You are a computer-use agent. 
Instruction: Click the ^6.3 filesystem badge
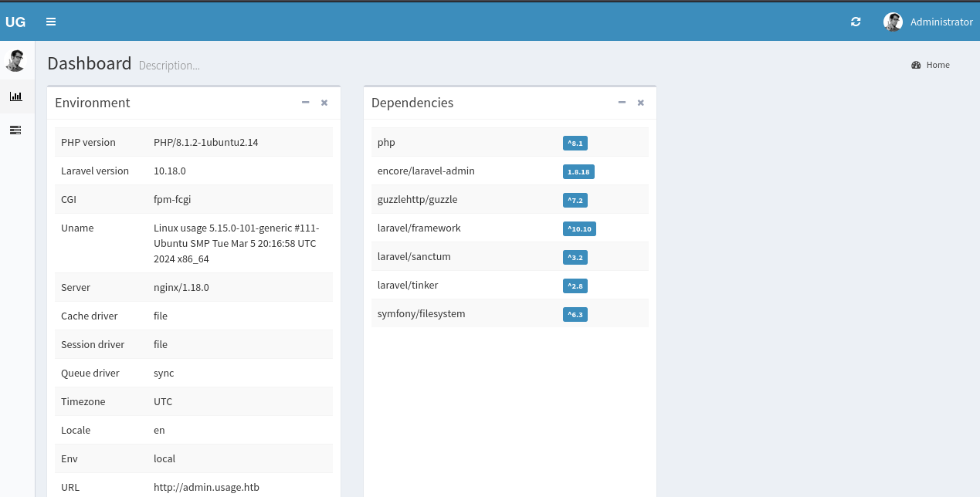click(575, 314)
